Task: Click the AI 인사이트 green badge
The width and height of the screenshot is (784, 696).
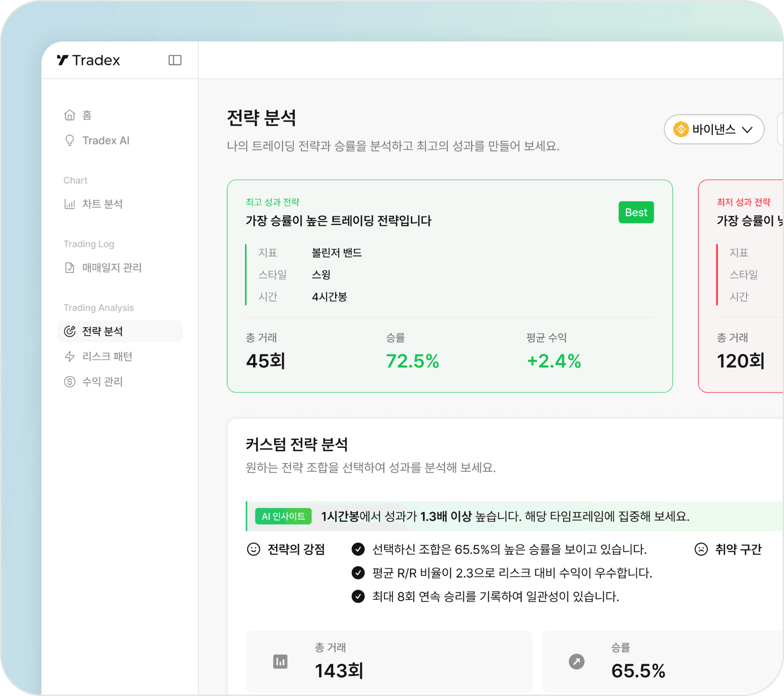Action: click(x=283, y=516)
